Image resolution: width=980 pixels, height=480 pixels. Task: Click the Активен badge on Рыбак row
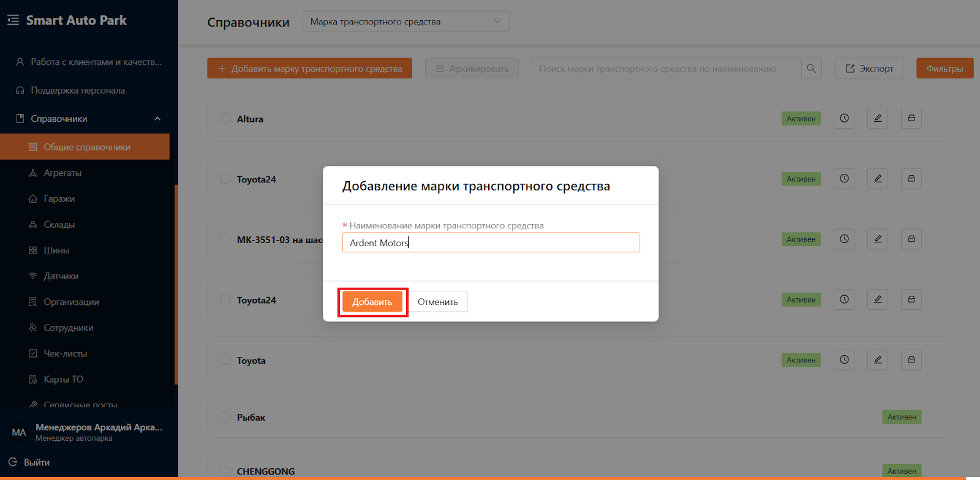point(902,417)
